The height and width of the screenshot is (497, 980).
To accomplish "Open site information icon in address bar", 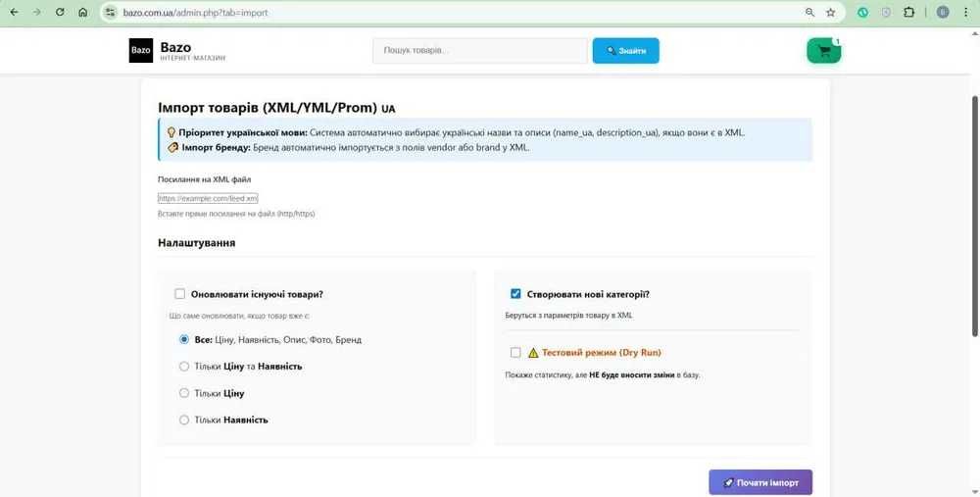I will click(x=111, y=12).
